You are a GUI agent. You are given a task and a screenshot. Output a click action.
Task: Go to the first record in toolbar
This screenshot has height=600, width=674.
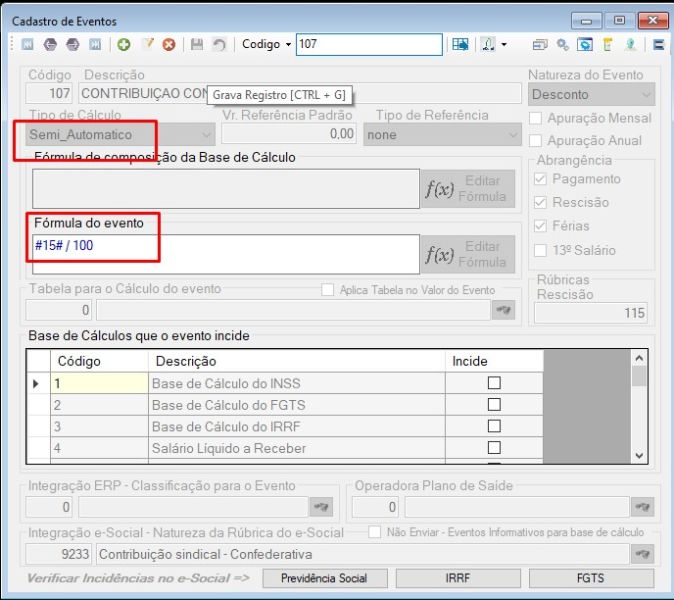(28, 44)
